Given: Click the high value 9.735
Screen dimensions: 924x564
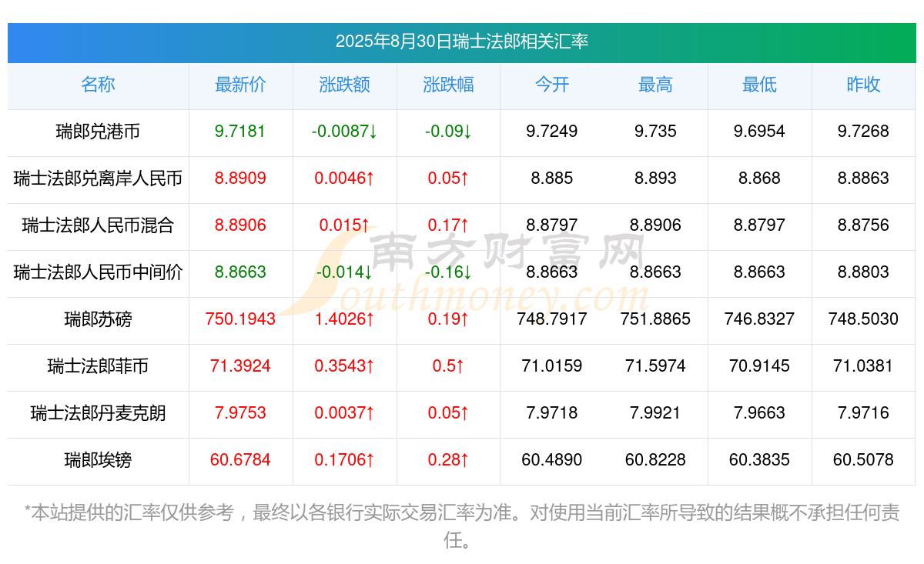Looking at the screenshot, I should tap(655, 132).
